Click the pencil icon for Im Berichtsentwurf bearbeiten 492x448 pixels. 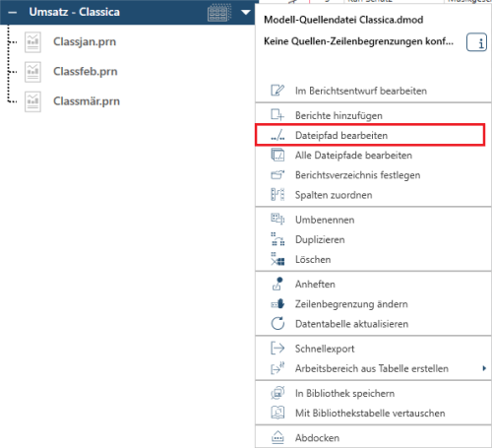coord(277,91)
